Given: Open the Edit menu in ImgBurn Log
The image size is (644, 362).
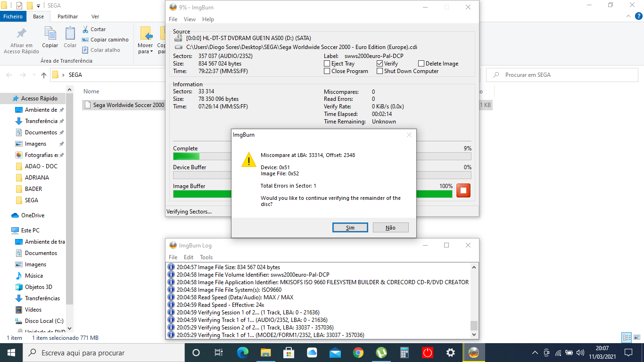Looking at the screenshot, I should [x=189, y=257].
